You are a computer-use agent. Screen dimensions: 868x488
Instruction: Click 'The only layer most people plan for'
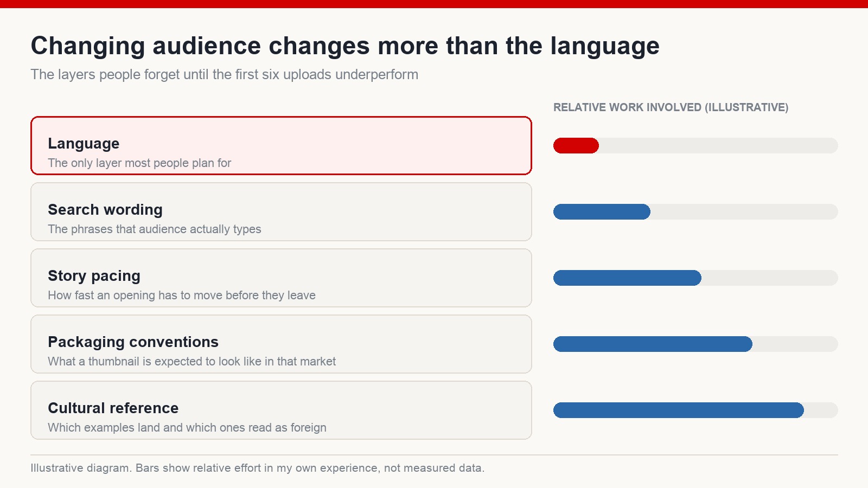[x=139, y=163]
